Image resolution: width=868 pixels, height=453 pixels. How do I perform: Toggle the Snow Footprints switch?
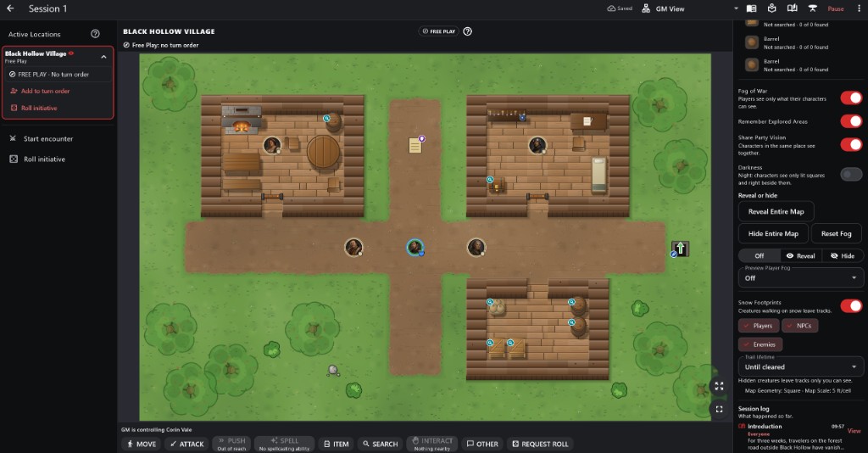(851, 305)
